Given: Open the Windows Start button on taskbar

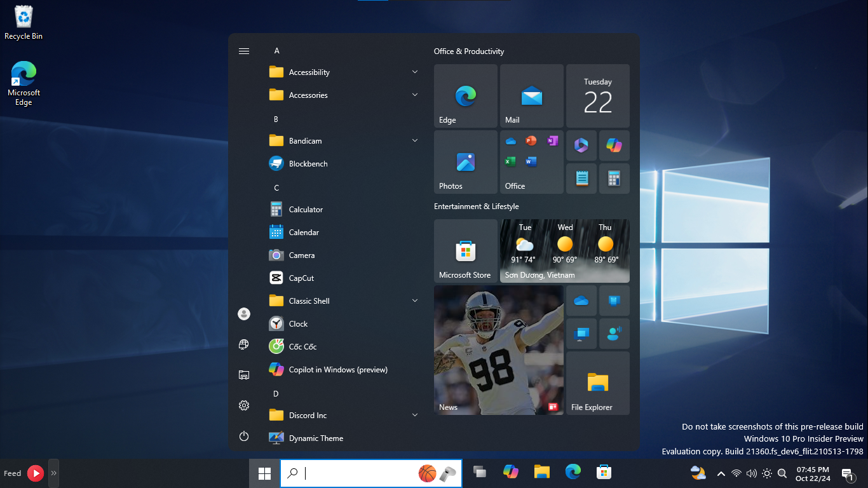Looking at the screenshot, I should pos(264,473).
